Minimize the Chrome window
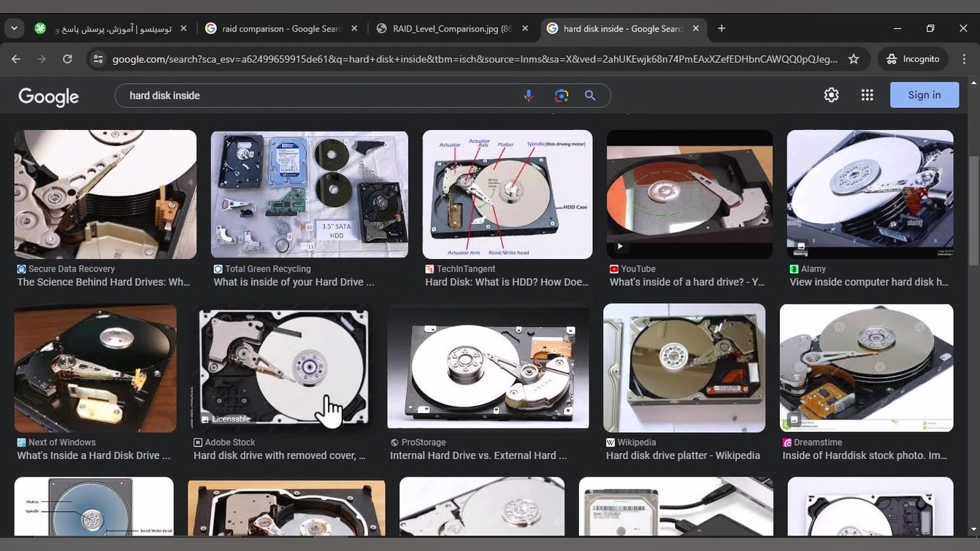 (897, 28)
